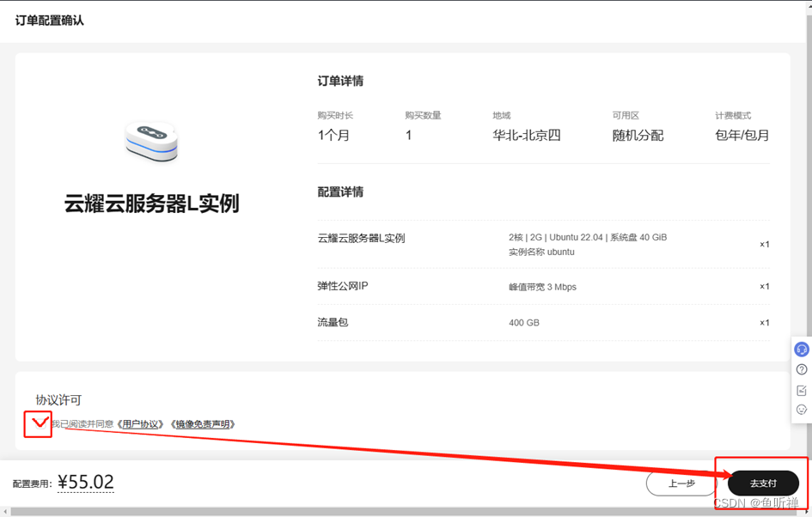Click the 实例名称 ubuntu text
This screenshot has width=812, height=517.
(541, 252)
